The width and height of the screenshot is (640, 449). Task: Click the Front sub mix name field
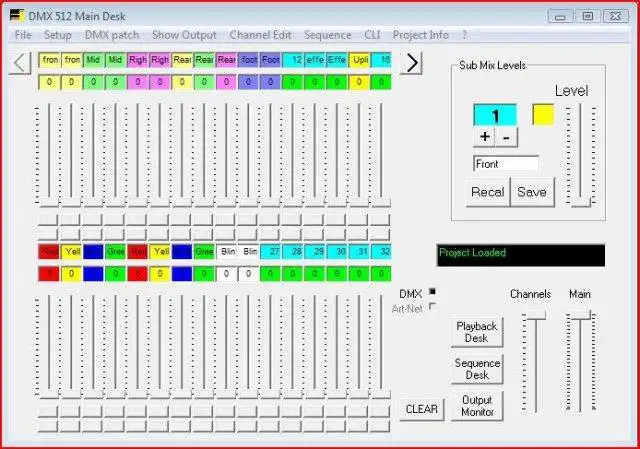pyautogui.click(x=506, y=164)
